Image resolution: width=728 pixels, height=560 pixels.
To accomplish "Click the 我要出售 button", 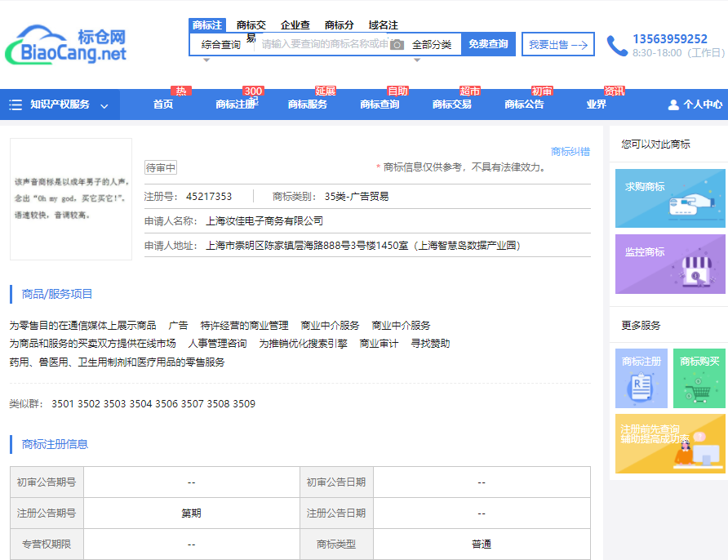I will (x=558, y=45).
